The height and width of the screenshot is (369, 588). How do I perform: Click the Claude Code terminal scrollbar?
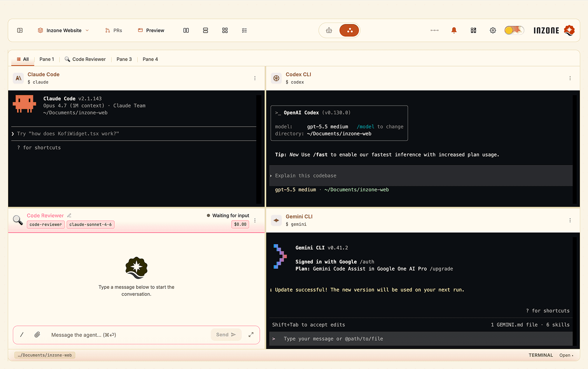coord(259,149)
